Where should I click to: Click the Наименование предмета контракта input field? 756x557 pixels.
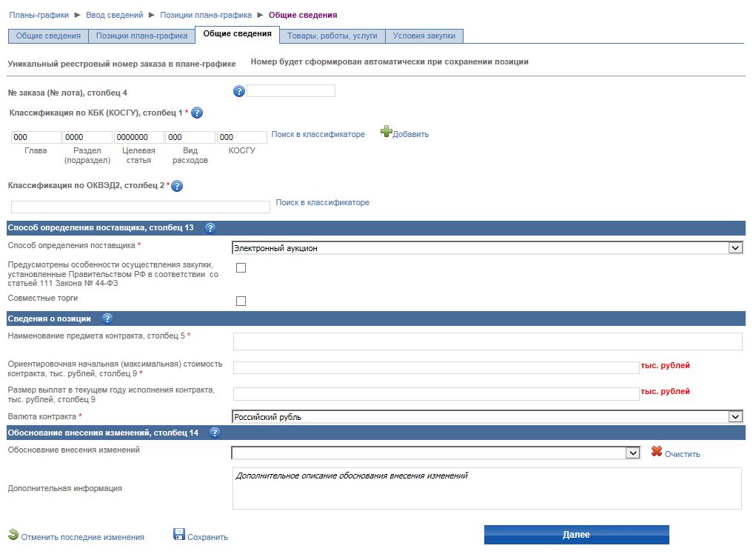pos(487,341)
